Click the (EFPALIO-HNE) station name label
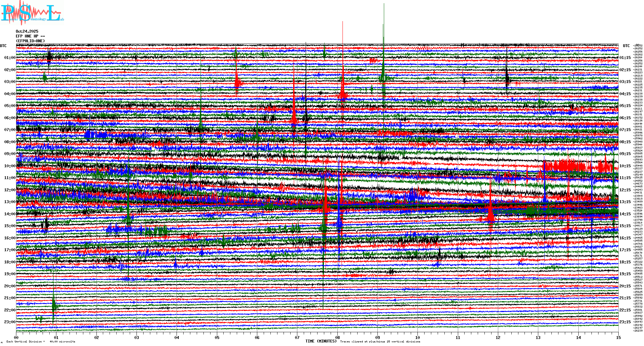Screen dimensions: 644x346 [x=30, y=41]
